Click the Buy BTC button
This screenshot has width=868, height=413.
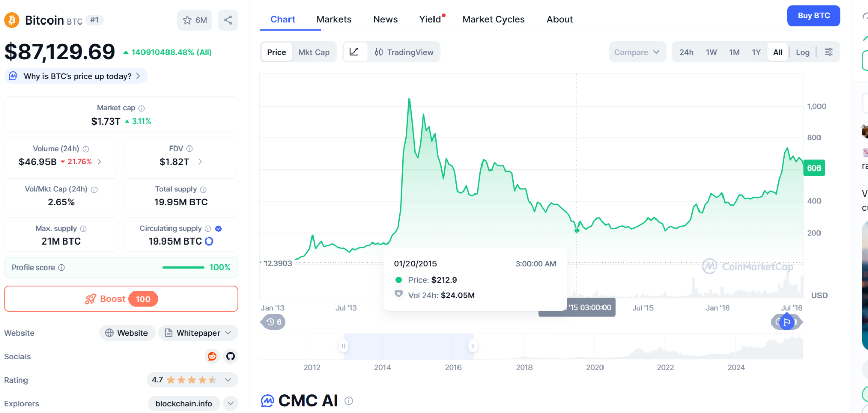click(x=813, y=16)
